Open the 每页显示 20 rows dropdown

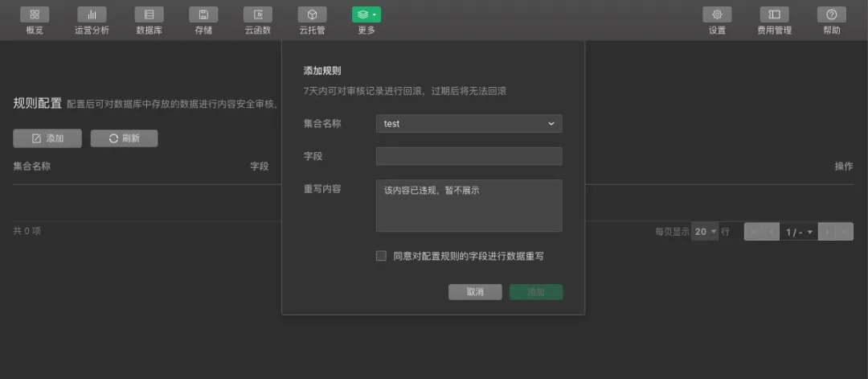click(705, 232)
